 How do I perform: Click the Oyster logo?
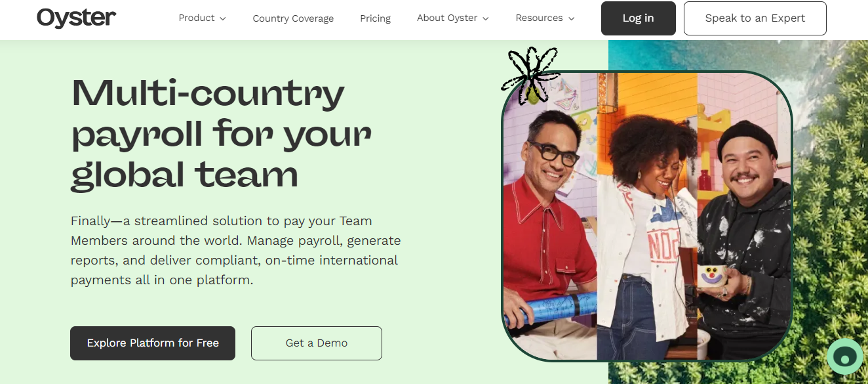point(76,18)
